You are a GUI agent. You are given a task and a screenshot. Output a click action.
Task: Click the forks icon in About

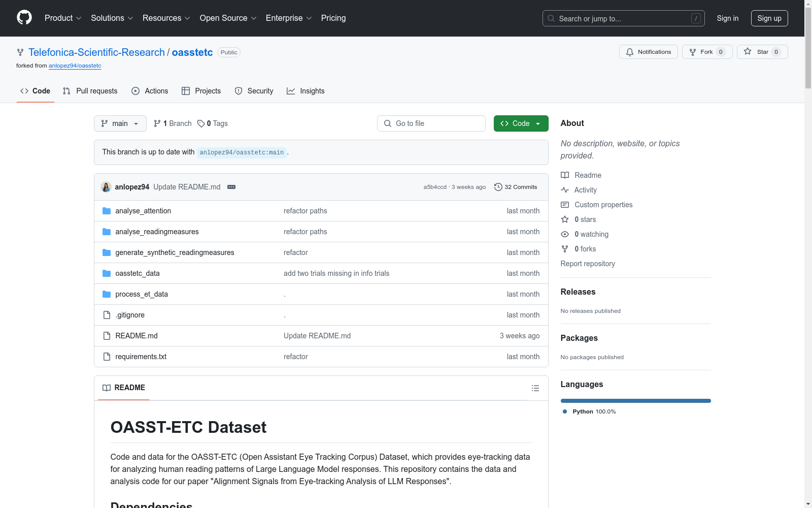click(565, 249)
